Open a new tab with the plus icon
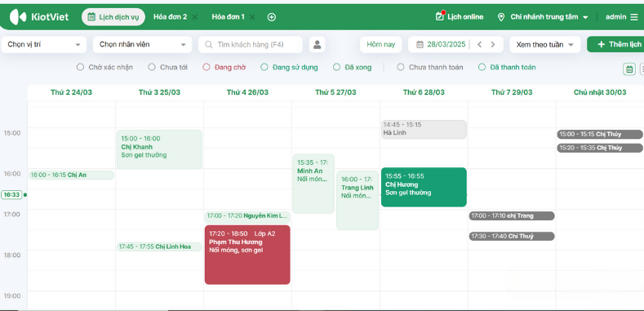The width and height of the screenshot is (644, 311). pyautogui.click(x=272, y=17)
